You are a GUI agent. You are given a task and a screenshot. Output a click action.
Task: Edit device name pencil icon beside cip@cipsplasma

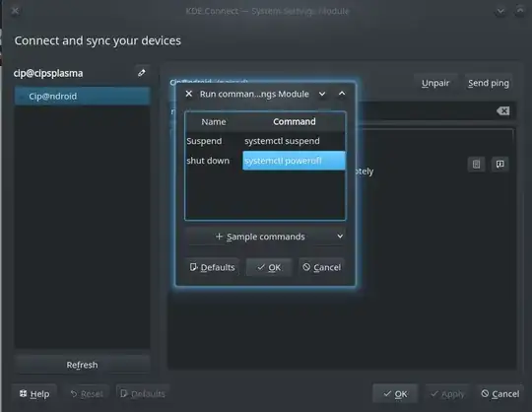(142, 73)
